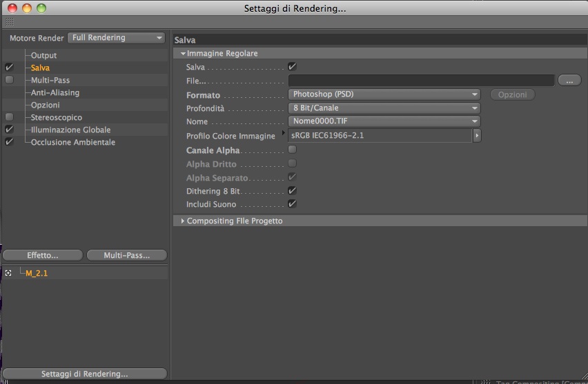Click the M_2.1 render preset icon
588x384 pixels.
click(x=8, y=273)
